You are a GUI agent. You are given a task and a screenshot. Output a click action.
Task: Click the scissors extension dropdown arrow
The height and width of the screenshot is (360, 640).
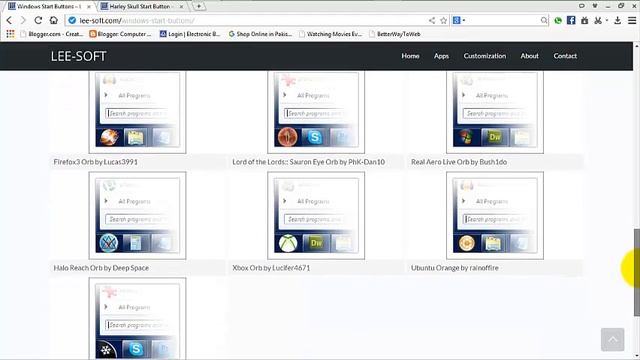pyautogui.click(x=607, y=20)
